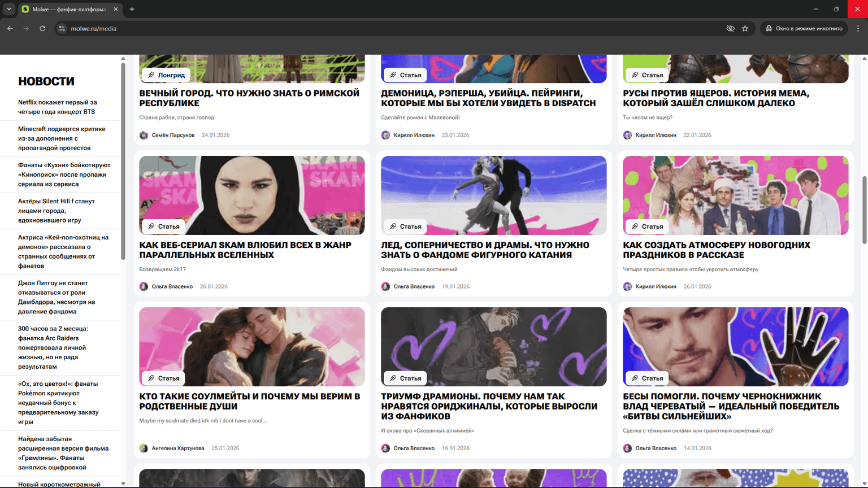Open the SKAM web series article headline
The image size is (868, 488).
coord(245,250)
